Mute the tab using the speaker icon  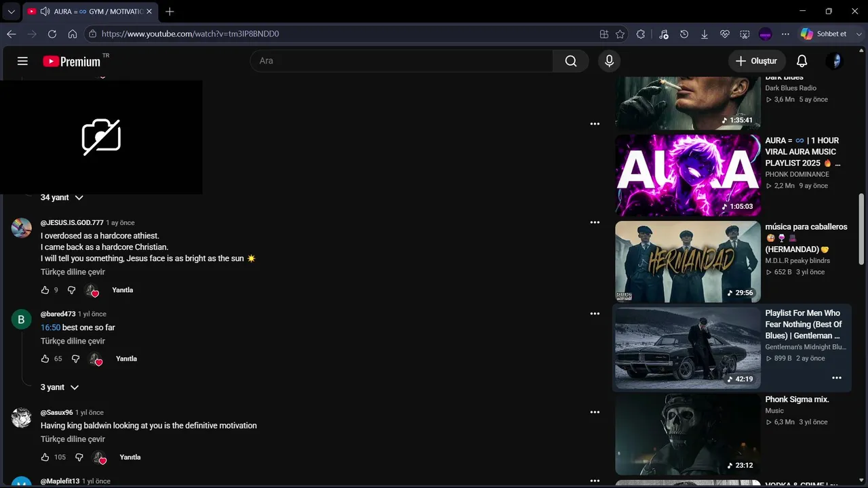45,12
